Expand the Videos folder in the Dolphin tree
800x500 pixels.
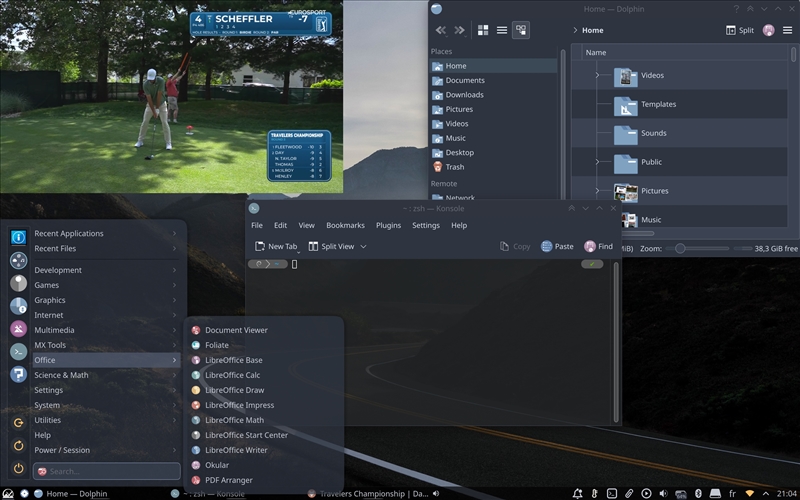(597, 75)
